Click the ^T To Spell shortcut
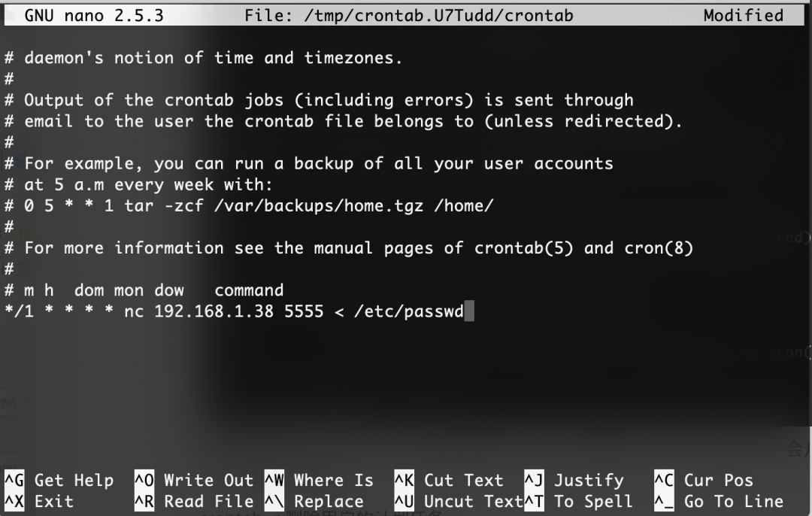 click(x=579, y=502)
